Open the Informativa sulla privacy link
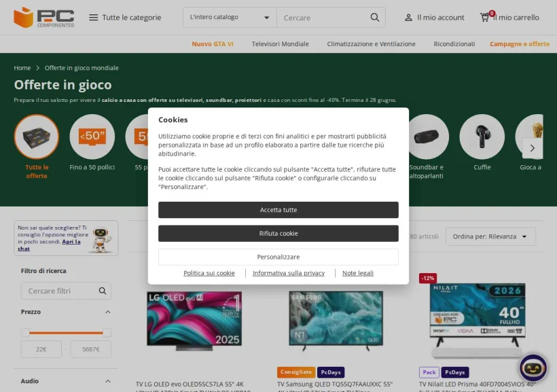Screen dimensions: 557x392 point(289,273)
